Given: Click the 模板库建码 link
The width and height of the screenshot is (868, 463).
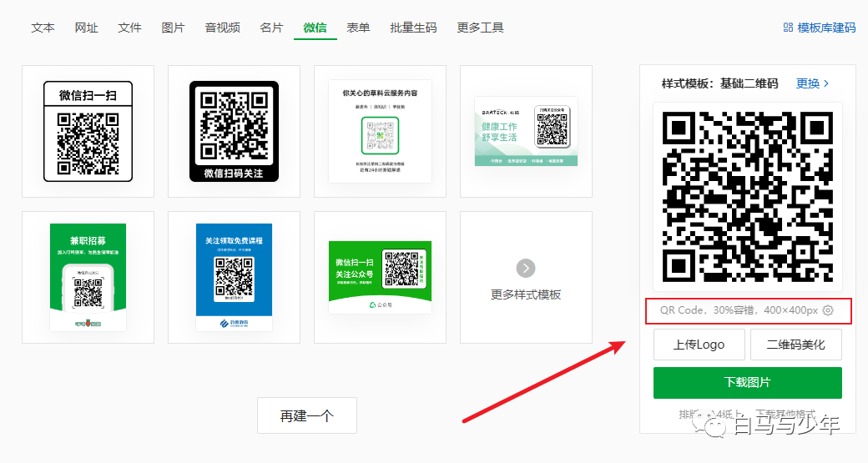Looking at the screenshot, I should point(820,28).
